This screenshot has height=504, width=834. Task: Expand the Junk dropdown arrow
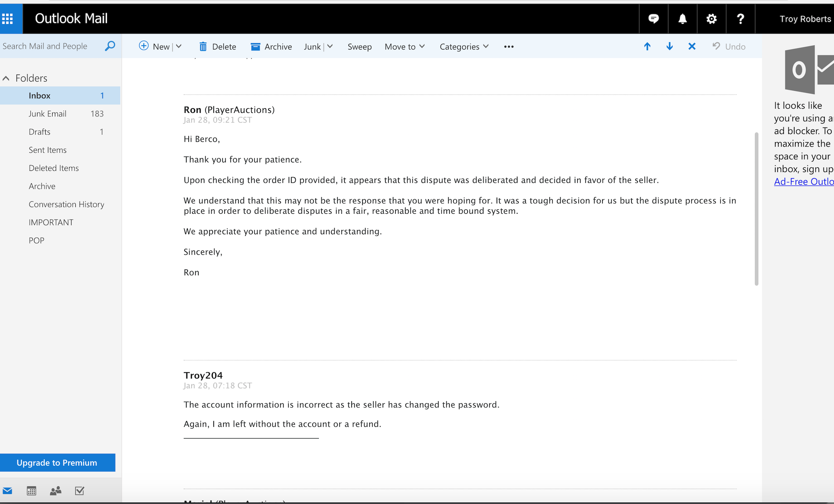330,46
